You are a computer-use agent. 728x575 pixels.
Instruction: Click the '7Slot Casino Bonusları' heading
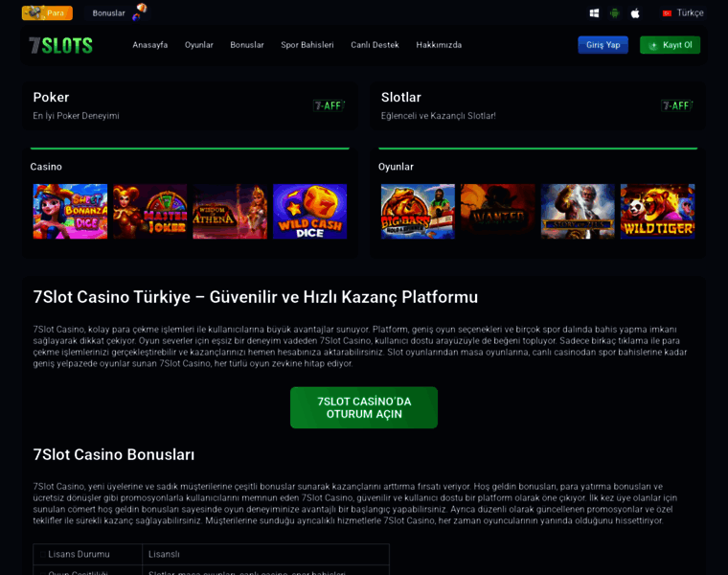tap(114, 454)
